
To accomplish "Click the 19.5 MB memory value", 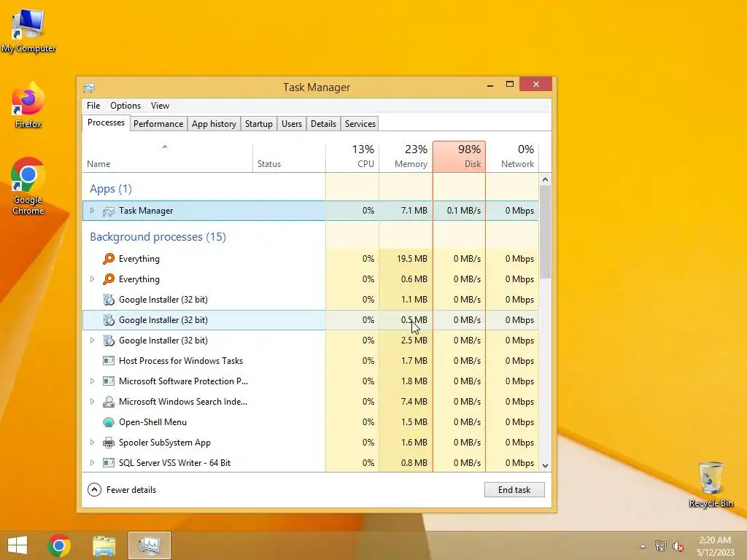I will (412, 259).
